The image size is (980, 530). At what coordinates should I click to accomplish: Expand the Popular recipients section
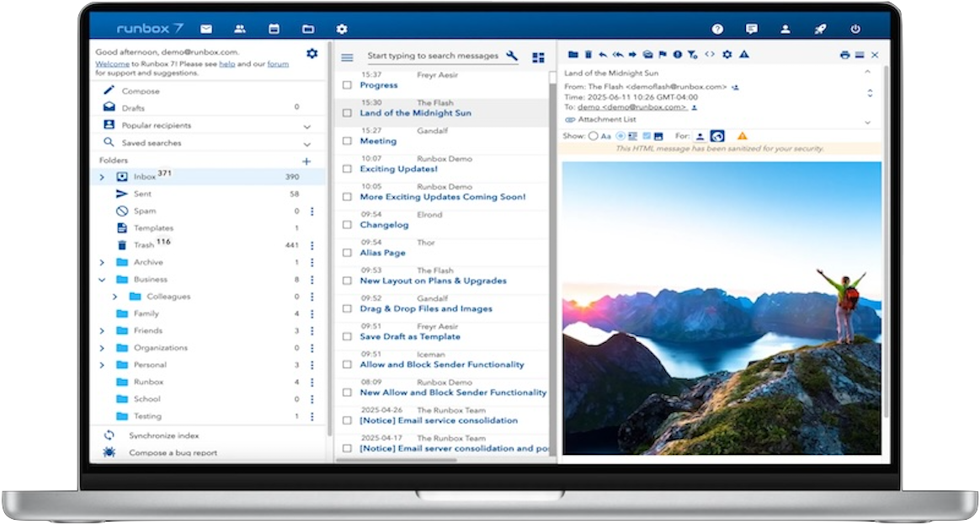(306, 126)
